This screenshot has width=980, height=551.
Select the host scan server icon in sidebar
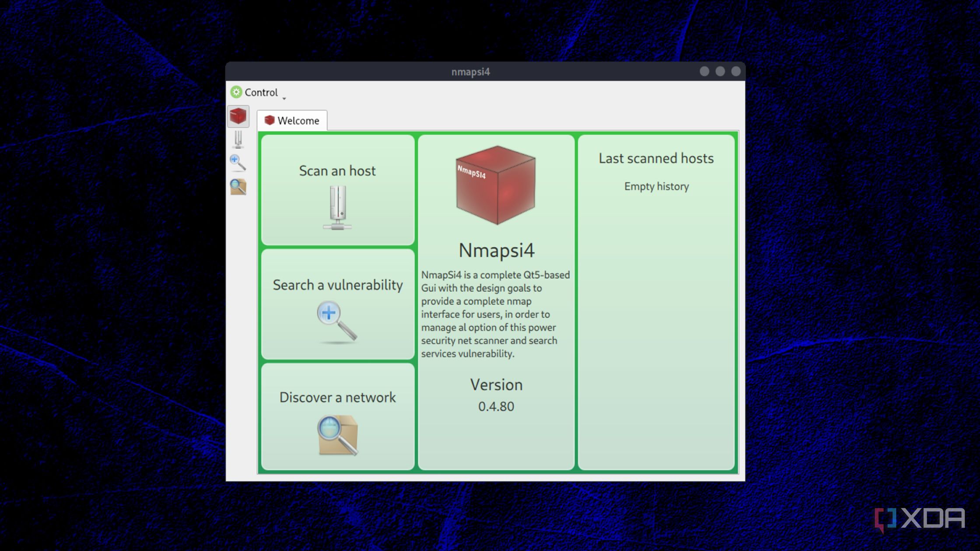(238, 139)
